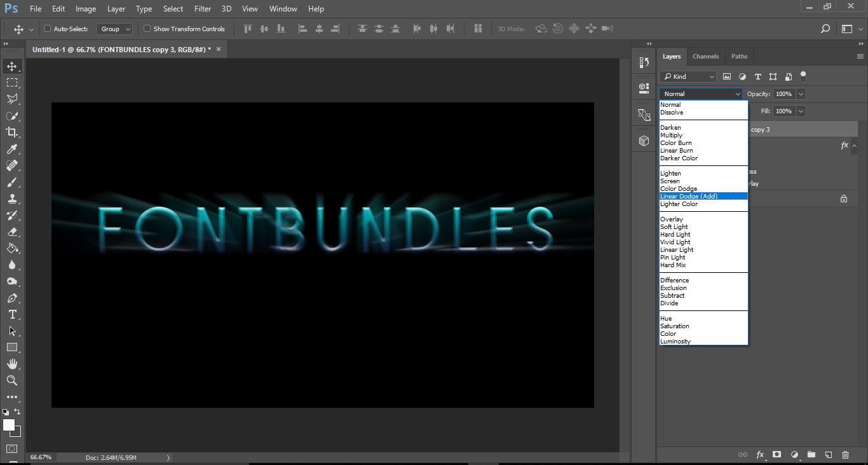
Task: Choose the Healing Brush tool
Action: (12, 165)
